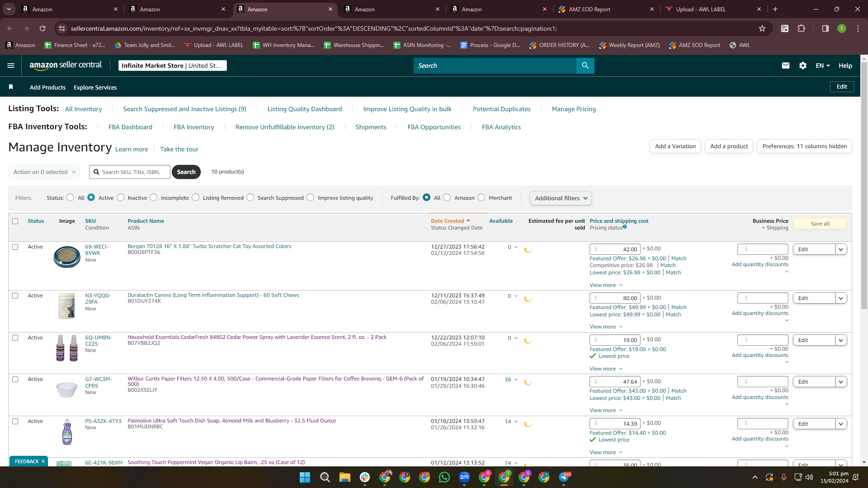Viewport: 868px width, 488px height.
Task: Set Fulfilled By to Amazon radio
Action: (x=447, y=197)
